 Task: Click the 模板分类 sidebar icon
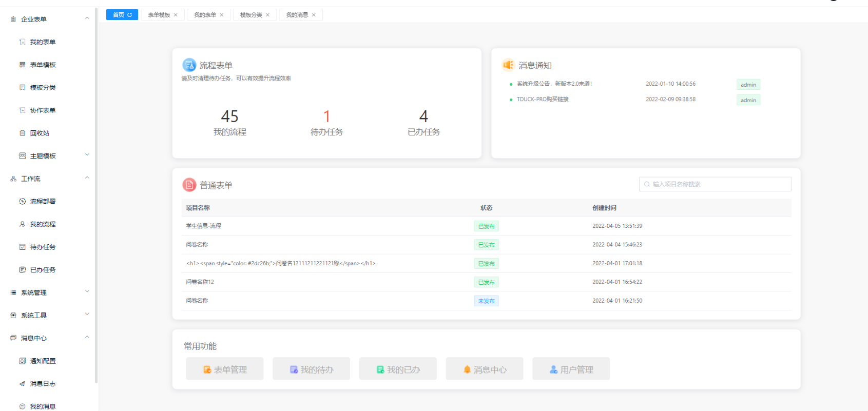point(22,87)
